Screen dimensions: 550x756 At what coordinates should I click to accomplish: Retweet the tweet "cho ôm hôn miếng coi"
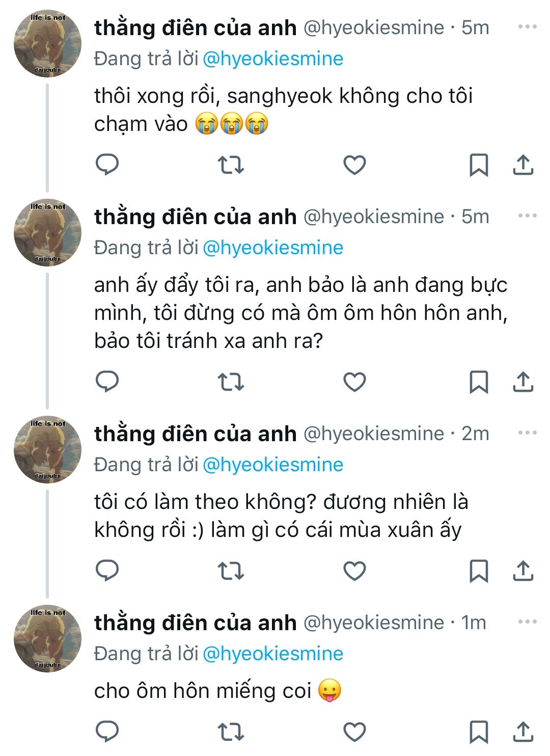[x=231, y=732]
